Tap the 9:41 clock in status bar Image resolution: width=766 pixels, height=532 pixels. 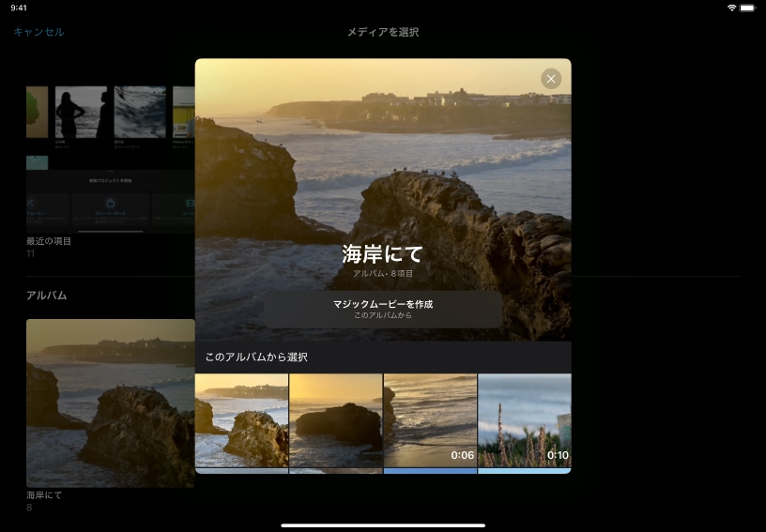(19, 8)
